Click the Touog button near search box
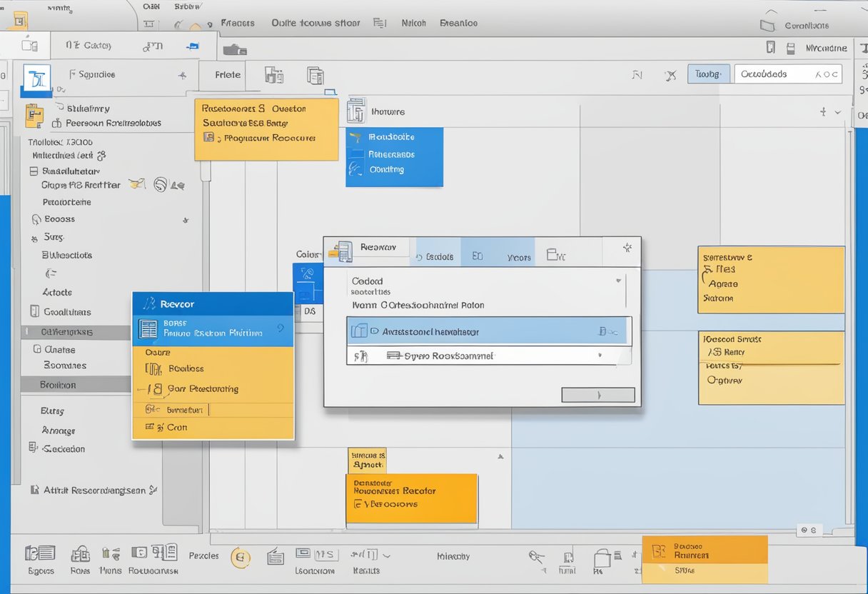The height and width of the screenshot is (594, 868). tap(708, 74)
